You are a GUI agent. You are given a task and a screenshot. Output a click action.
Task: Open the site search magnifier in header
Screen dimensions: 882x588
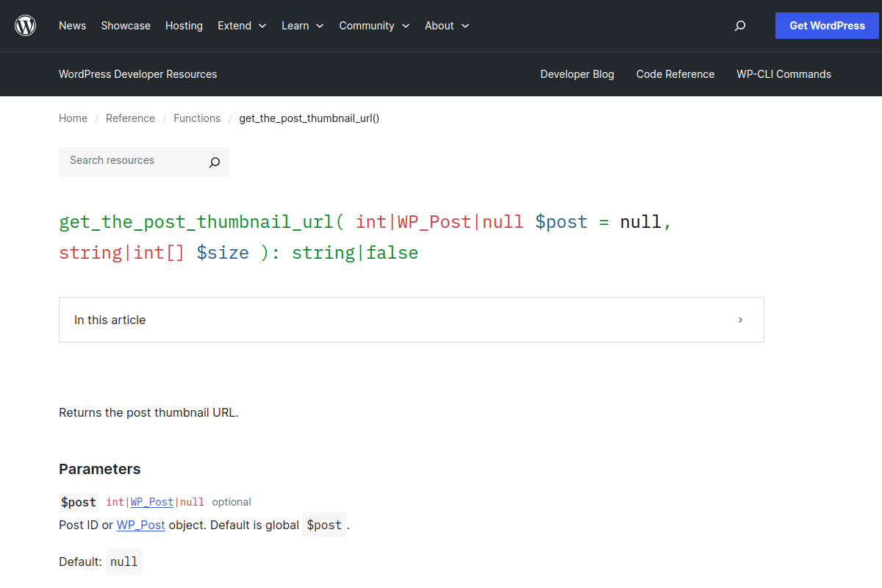(740, 26)
